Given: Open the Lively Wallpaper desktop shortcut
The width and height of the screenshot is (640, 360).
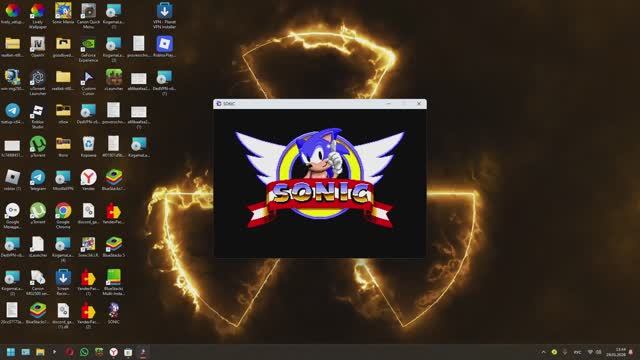Looking at the screenshot, I should coord(38,11).
